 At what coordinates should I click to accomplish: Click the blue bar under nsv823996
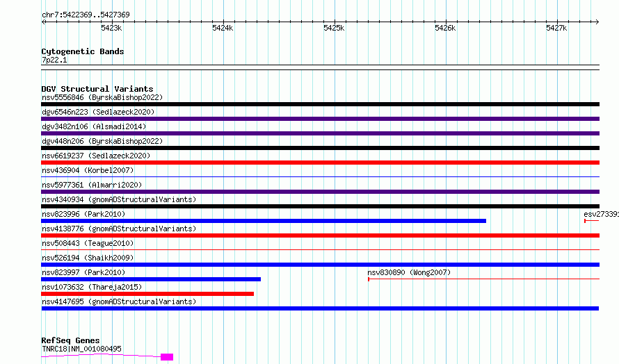264,221
